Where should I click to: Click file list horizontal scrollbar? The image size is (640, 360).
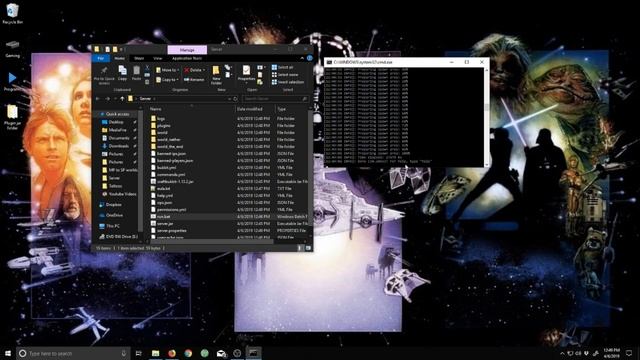tap(212, 242)
